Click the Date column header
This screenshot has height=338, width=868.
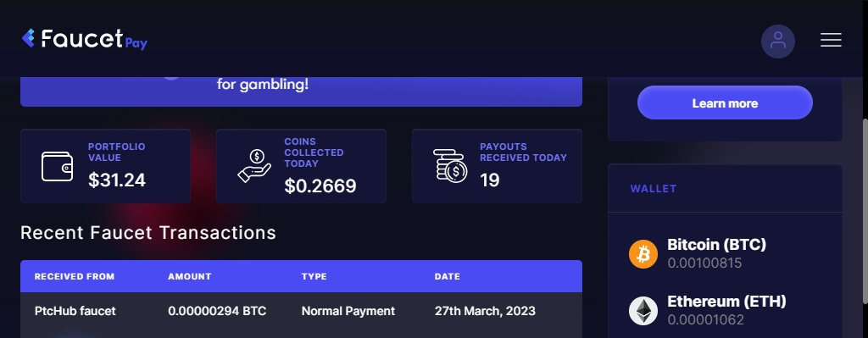447,277
